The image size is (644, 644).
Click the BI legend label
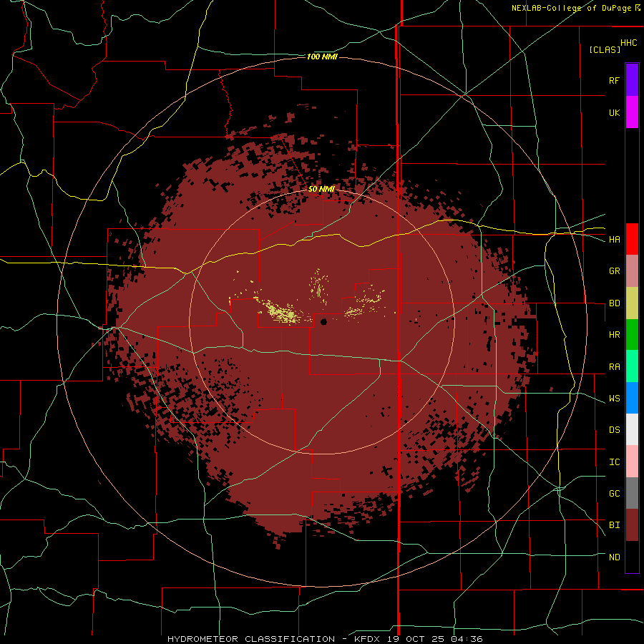coord(614,525)
